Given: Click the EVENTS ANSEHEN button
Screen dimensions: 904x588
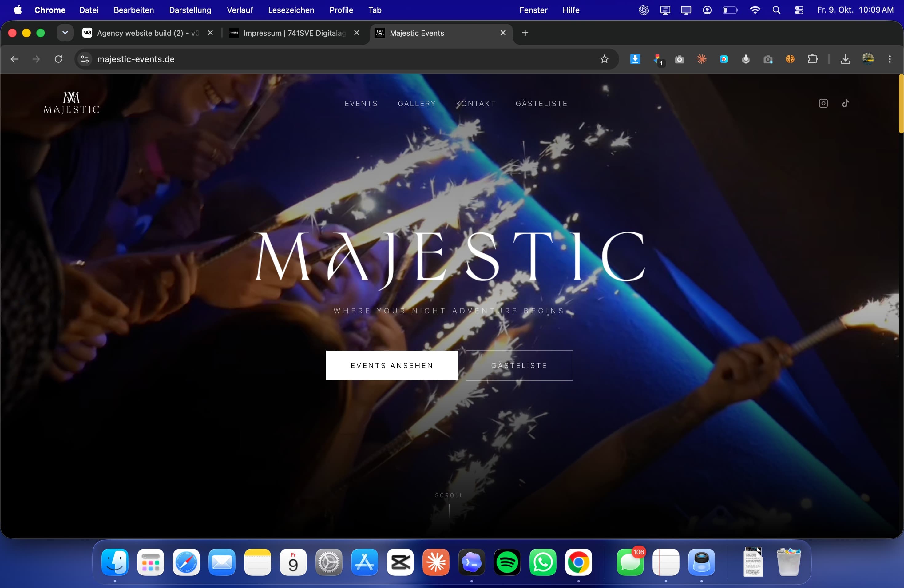Looking at the screenshot, I should click(x=392, y=365).
